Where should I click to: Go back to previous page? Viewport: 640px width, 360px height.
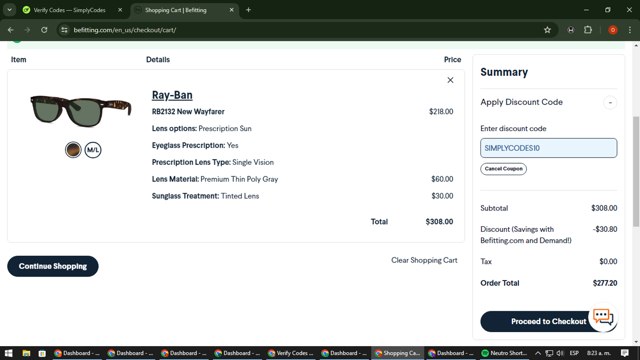pos(11,30)
